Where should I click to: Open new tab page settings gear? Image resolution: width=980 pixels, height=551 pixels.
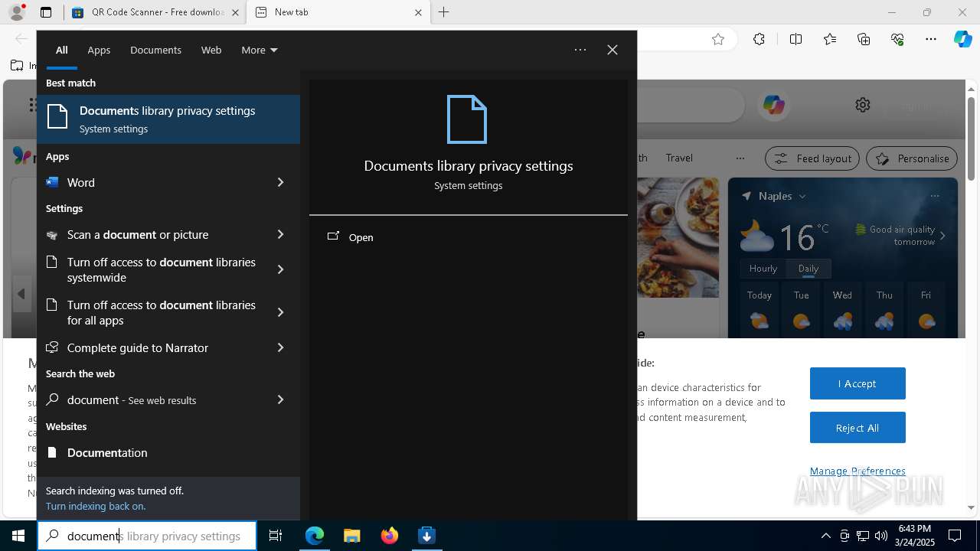pos(863,105)
